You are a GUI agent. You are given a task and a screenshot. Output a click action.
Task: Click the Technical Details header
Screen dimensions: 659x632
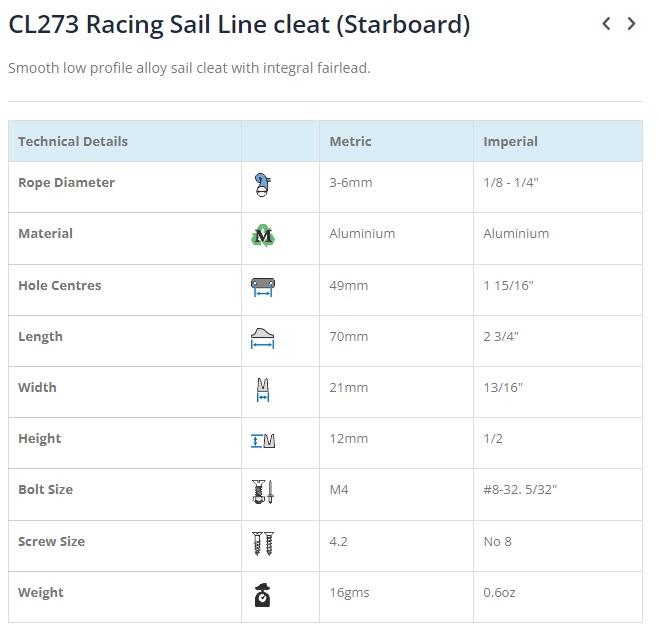pyautogui.click(x=73, y=142)
